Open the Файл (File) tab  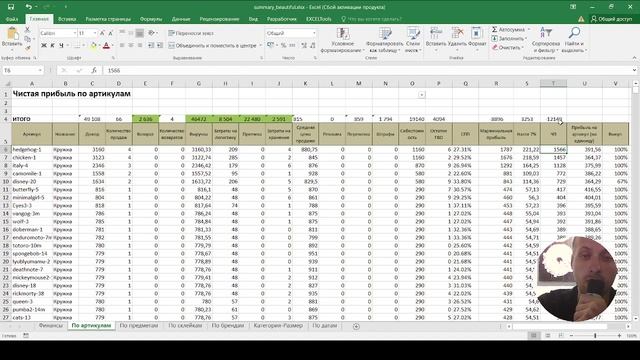pyautogui.click(x=12, y=19)
